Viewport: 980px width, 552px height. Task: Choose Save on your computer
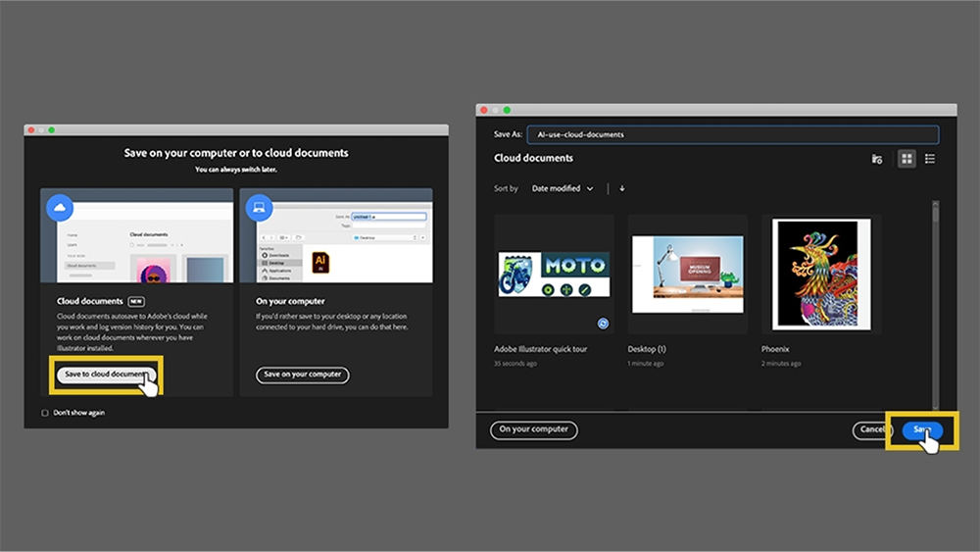click(x=303, y=375)
